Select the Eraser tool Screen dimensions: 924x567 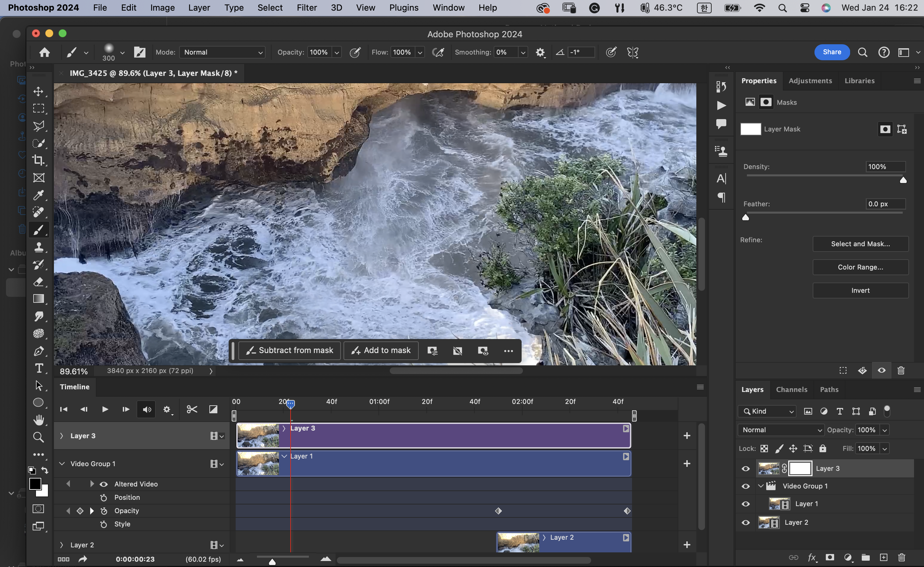pyautogui.click(x=38, y=282)
